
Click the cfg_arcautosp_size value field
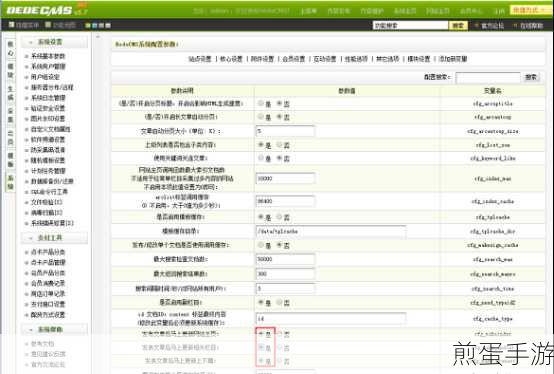tap(285, 131)
